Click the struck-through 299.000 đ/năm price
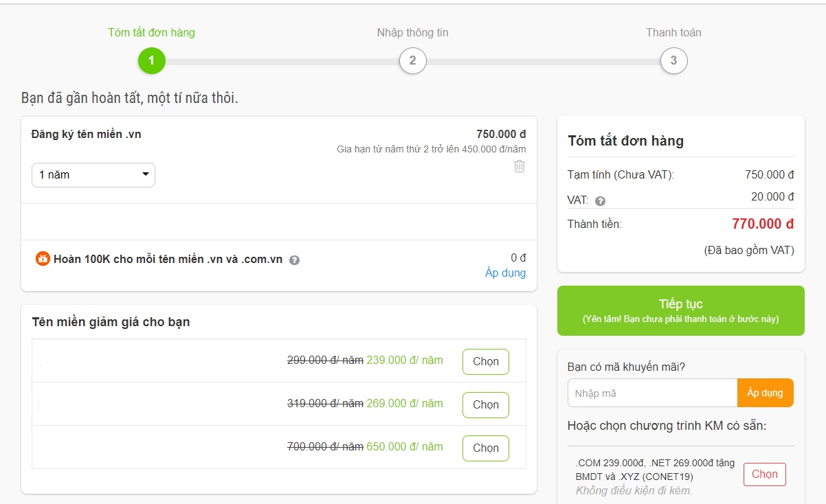Screen dimensions: 826x504 325,360
